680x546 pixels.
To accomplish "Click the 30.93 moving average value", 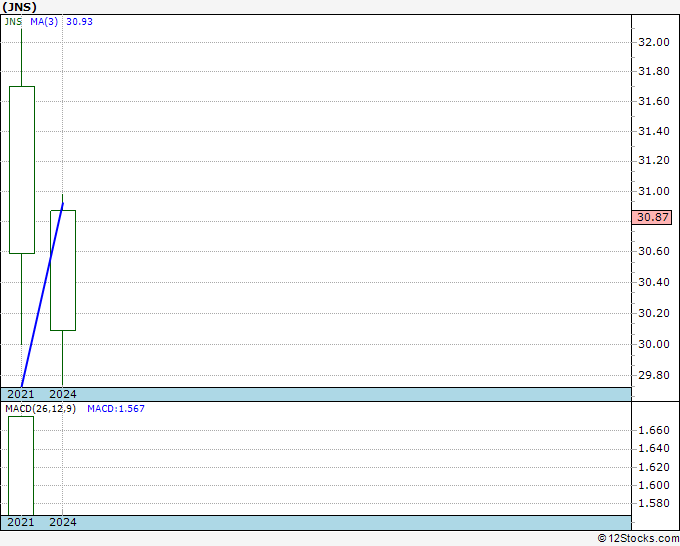I will (79, 22).
